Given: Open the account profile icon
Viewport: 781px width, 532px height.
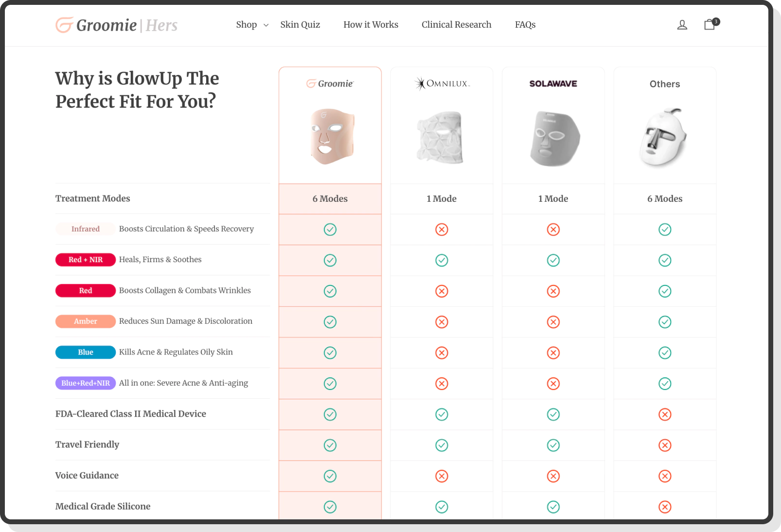Looking at the screenshot, I should tap(682, 24).
